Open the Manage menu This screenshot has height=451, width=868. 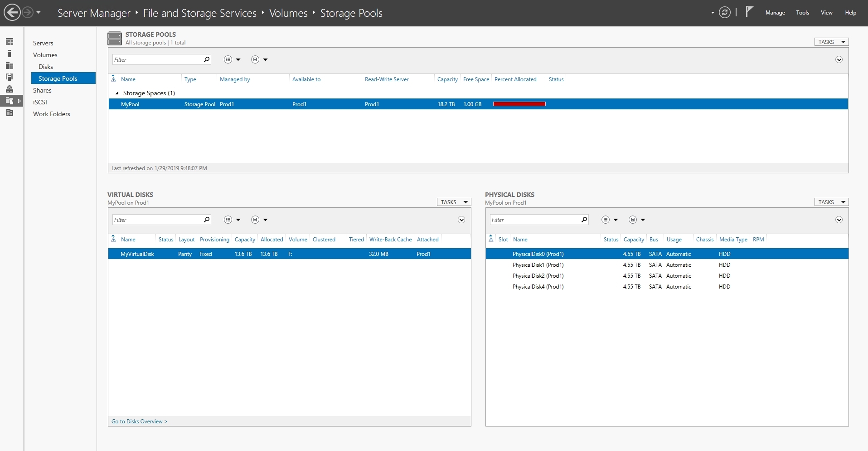point(775,12)
